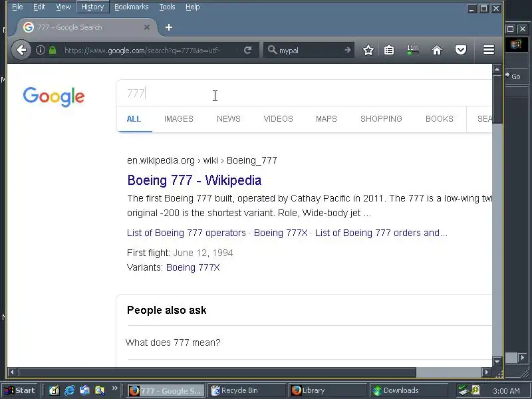532x399 pixels.
Task: Switch to the VIDEOS results tab
Action: (x=278, y=119)
